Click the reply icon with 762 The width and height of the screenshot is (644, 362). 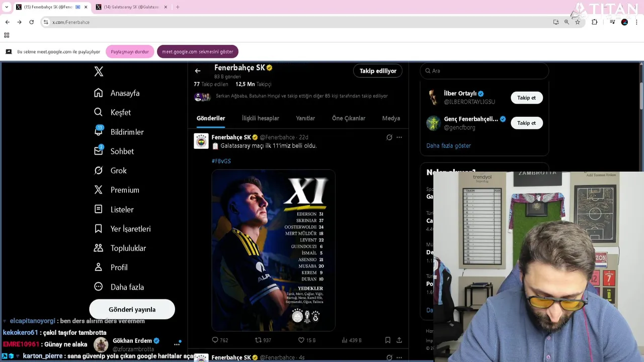tap(220, 340)
